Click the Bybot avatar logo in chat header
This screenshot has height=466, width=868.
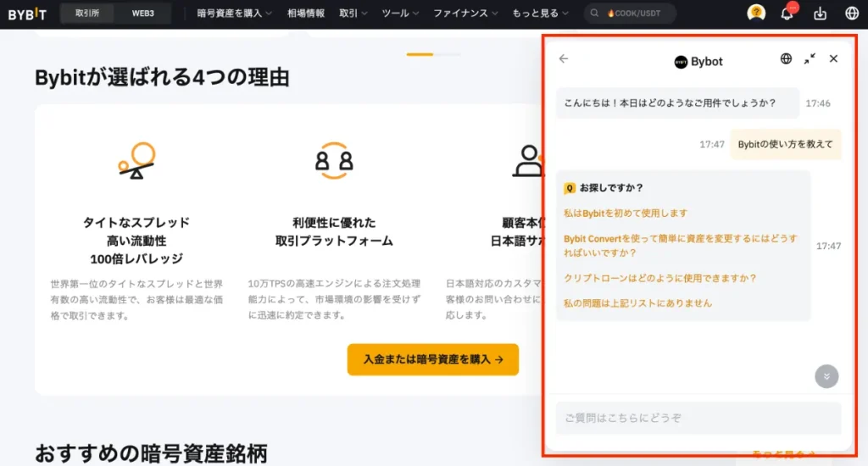pyautogui.click(x=681, y=62)
